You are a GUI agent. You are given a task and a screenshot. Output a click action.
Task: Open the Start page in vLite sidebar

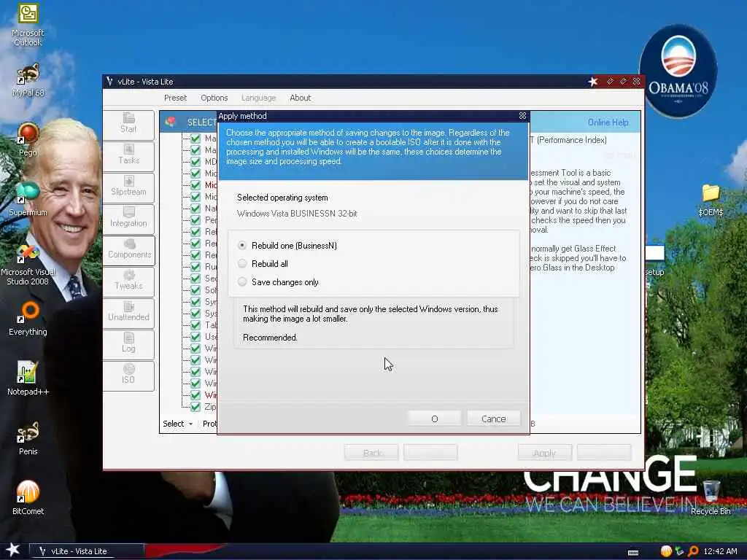128,125
